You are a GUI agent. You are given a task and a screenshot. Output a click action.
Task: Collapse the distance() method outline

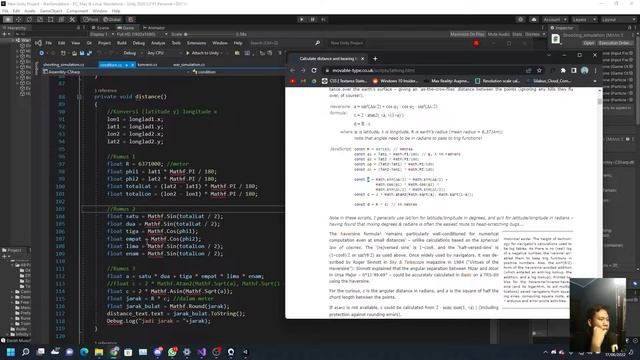click(79, 97)
